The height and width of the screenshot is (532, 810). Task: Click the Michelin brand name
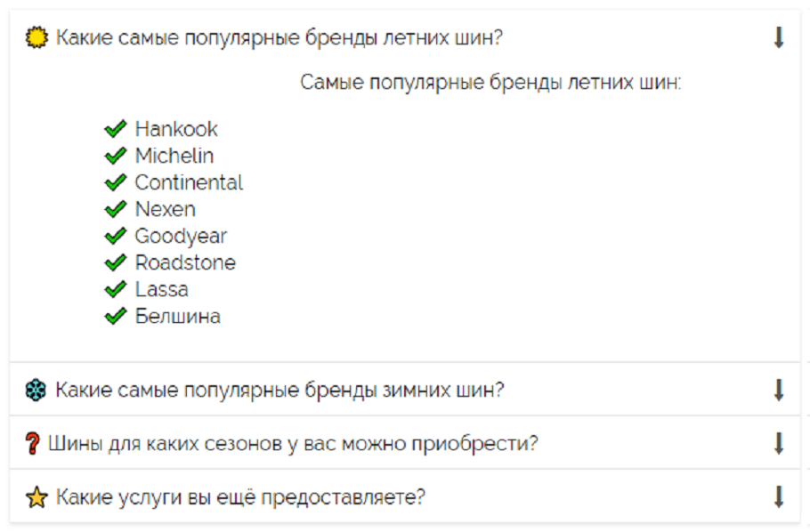point(173,154)
